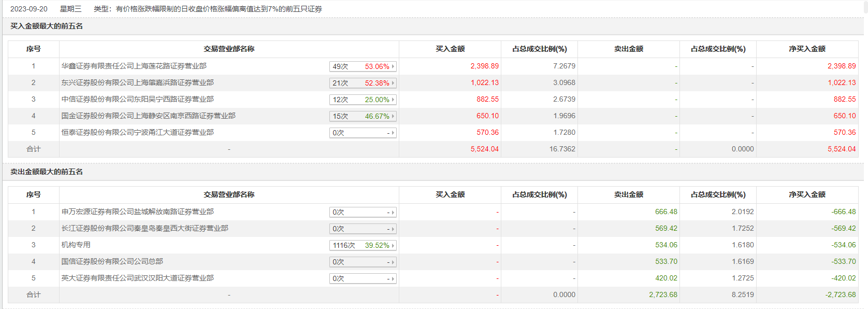
Task: Click buy total 5,524.04 in 买入金额 column
Action: [x=484, y=149]
